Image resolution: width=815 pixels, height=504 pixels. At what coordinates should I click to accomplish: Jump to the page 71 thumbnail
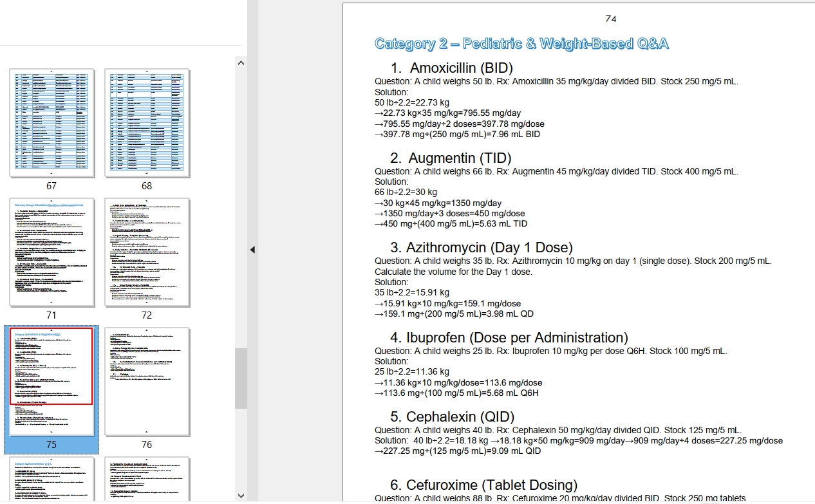click(52, 252)
